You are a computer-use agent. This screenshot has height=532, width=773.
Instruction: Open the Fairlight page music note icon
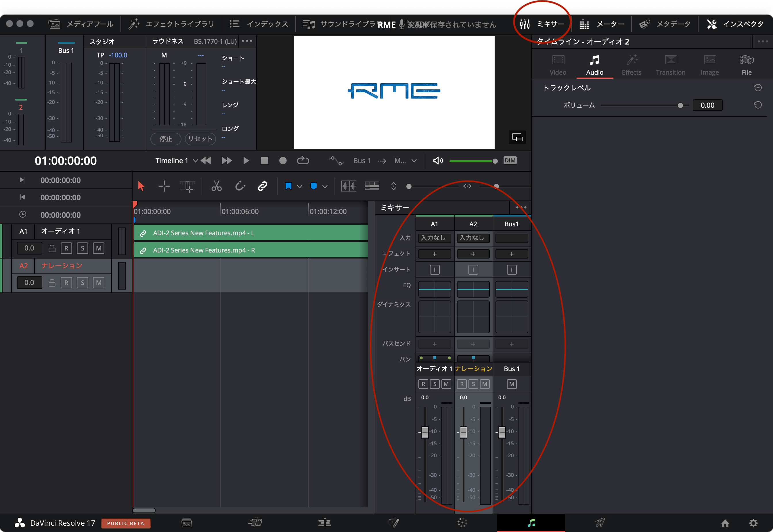click(x=531, y=523)
